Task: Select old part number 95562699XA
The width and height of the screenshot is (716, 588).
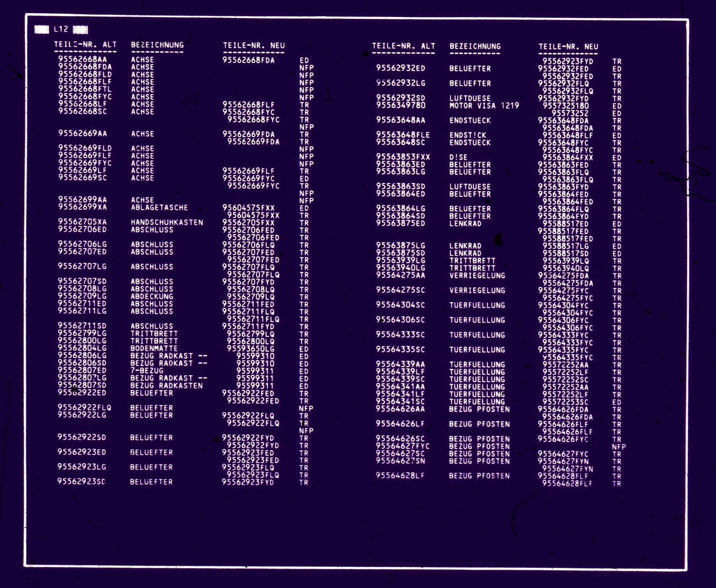Action: pos(82,207)
